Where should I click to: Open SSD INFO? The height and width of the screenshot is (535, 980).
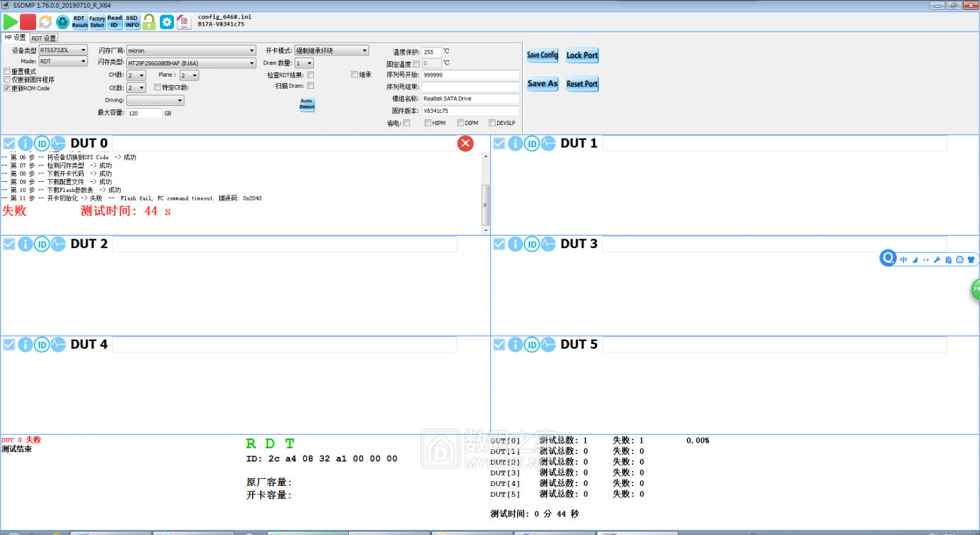pyautogui.click(x=132, y=22)
